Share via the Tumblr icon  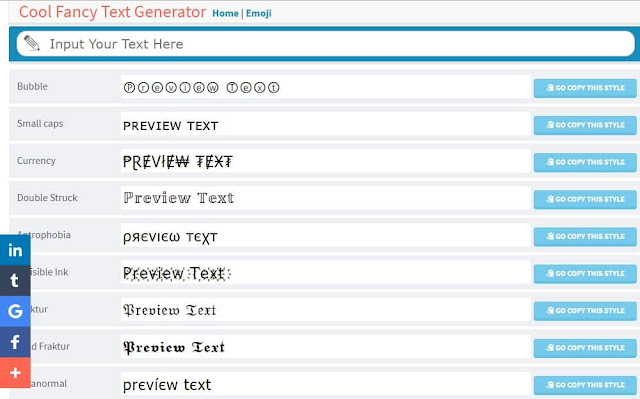point(15,281)
